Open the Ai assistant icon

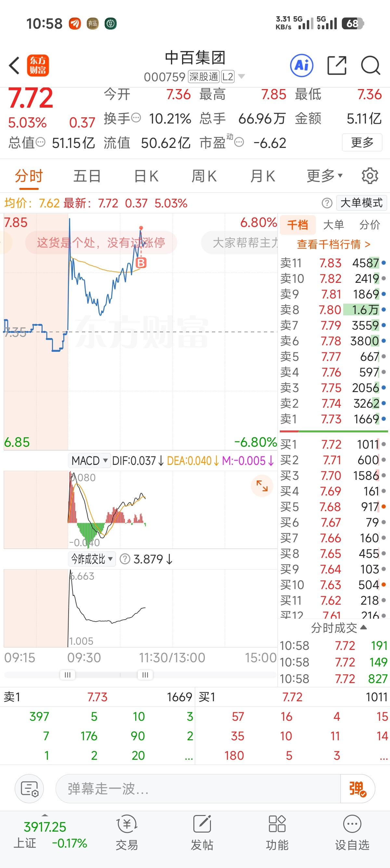pos(301,65)
